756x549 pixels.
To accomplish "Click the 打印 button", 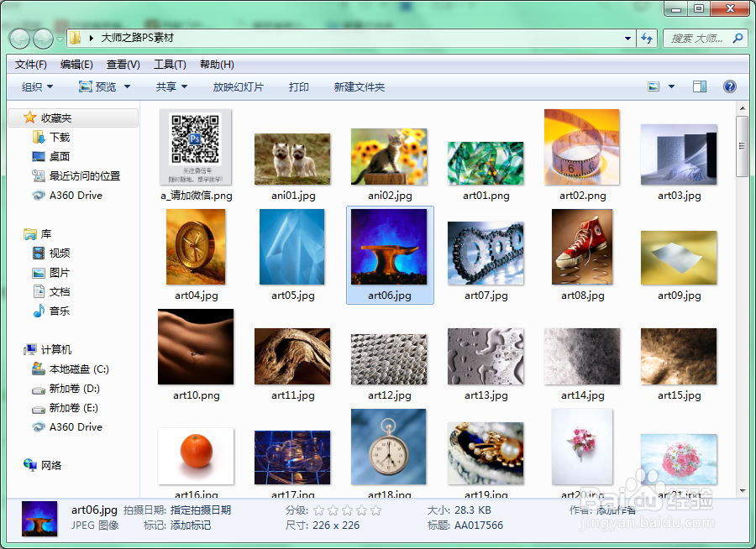I will click(x=298, y=86).
